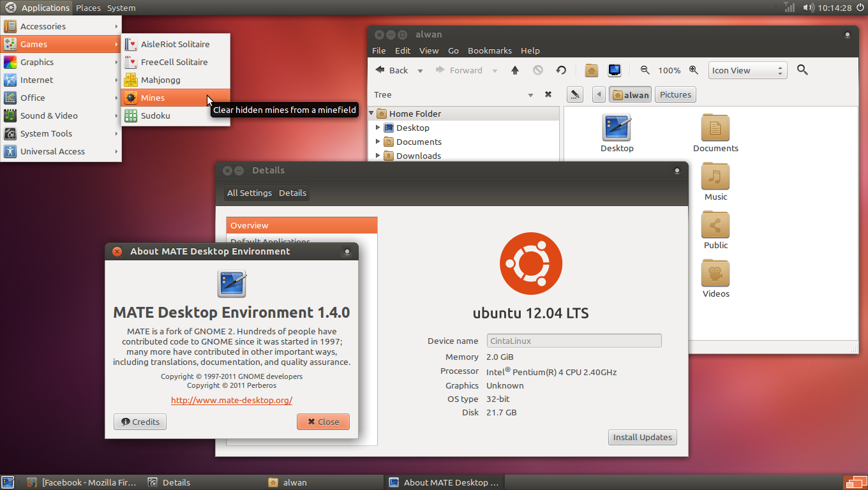Launch FreeCell Solitaire
This screenshot has width=868, height=490.
(x=176, y=62)
